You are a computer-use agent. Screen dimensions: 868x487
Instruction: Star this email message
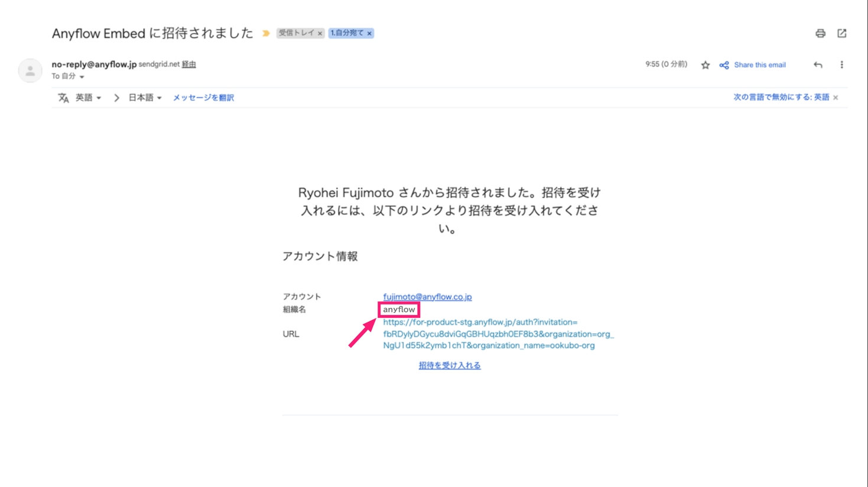tap(705, 65)
